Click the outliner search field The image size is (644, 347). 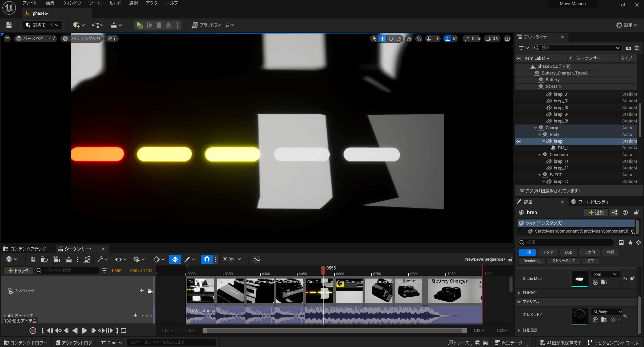click(577, 48)
